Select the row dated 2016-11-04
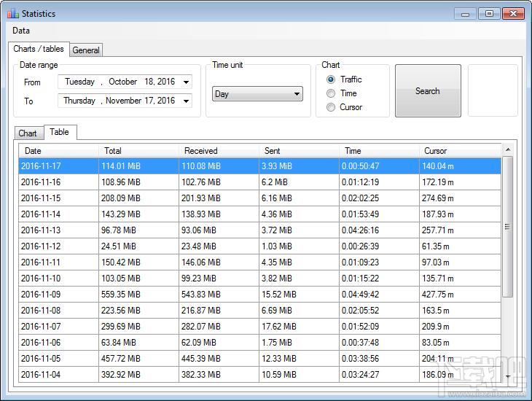532x401 pixels. [260, 375]
